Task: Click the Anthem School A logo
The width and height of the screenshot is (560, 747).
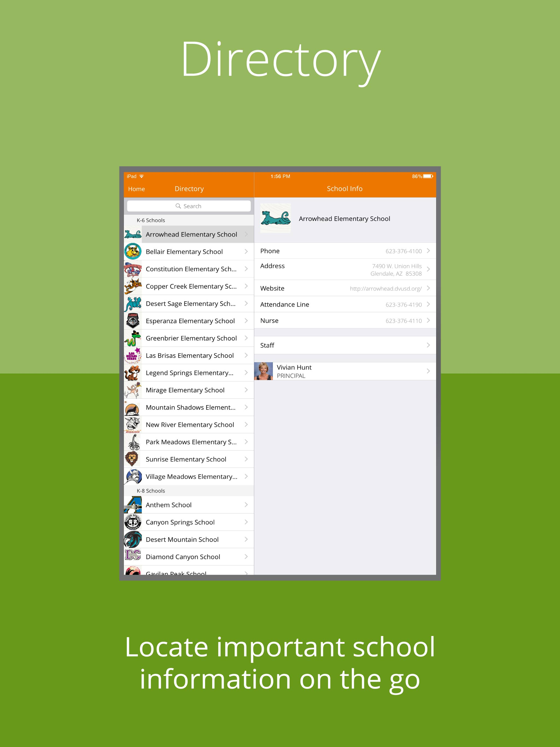Action: click(133, 504)
